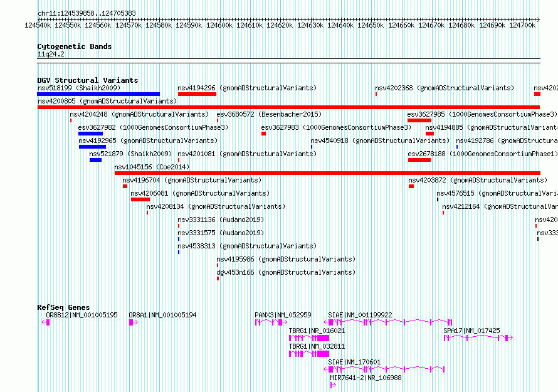
Task: Open the TBRG1 NR_016021 gene model
Action: [309, 338]
